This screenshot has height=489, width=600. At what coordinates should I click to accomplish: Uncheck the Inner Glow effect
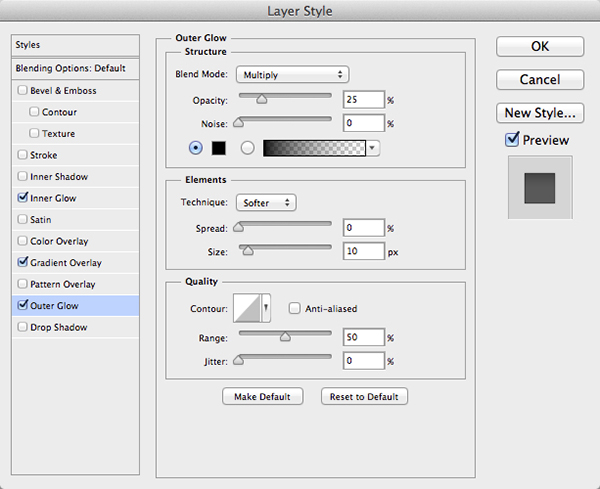(x=23, y=199)
